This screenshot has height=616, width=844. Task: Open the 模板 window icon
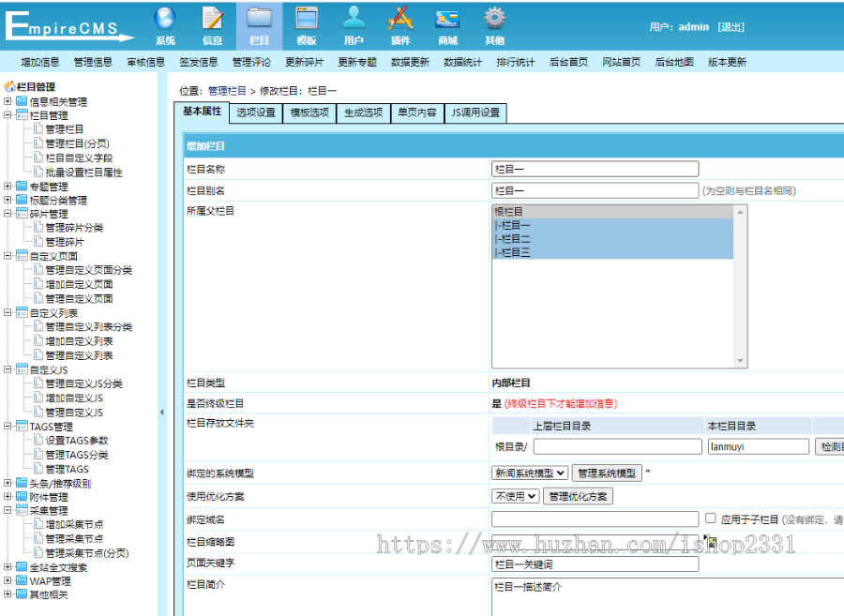point(307,19)
